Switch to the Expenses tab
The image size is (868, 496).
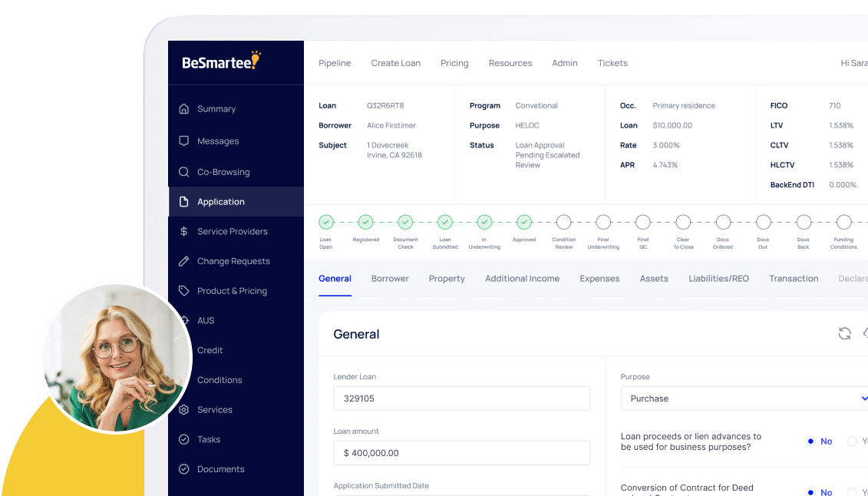(x=599, y=279)
